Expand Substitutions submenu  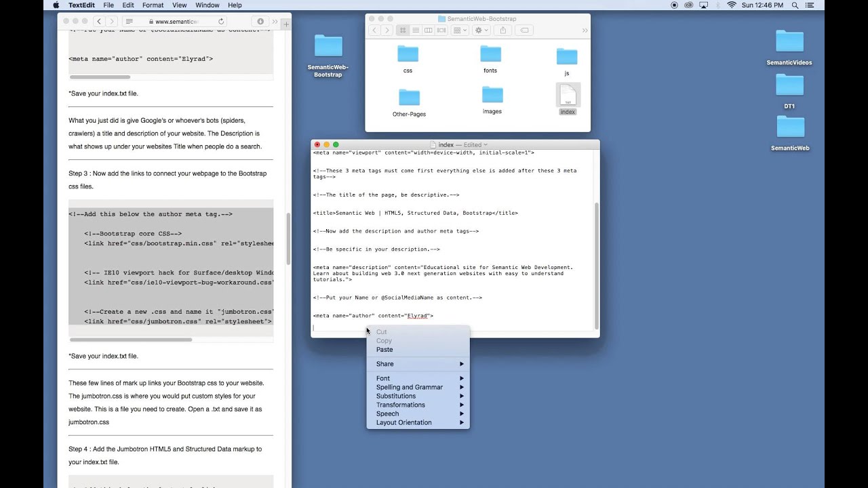pos(418,396)
